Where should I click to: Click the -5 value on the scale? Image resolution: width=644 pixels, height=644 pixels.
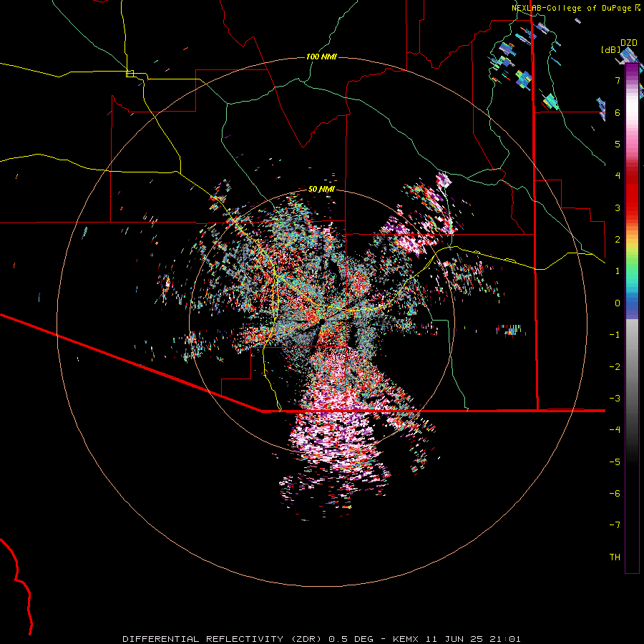(615, 462)
